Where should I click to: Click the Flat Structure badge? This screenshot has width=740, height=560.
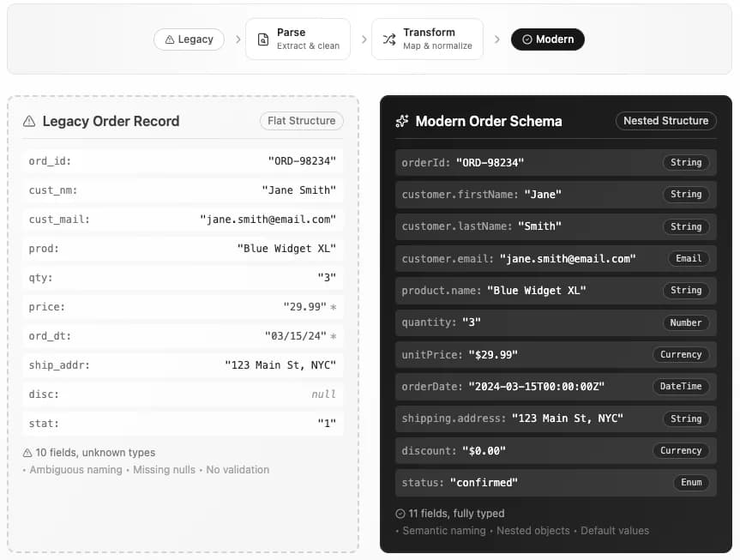click(x=301, y=121)
